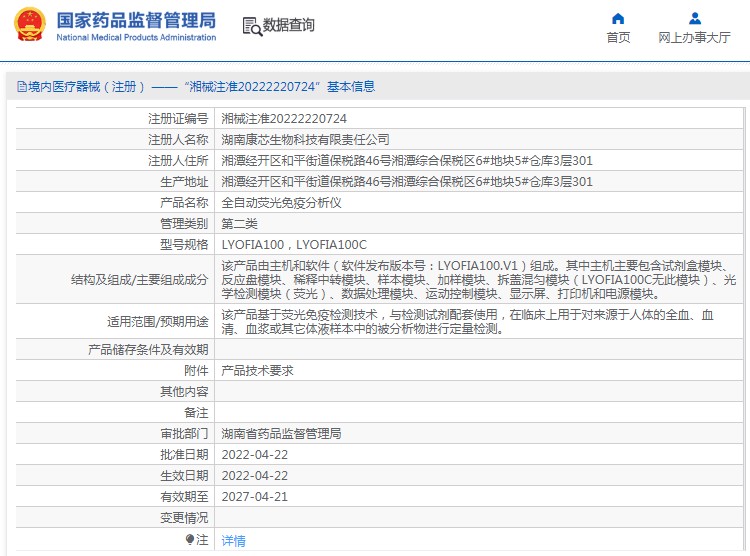Click the 产品名称 label
The image size is (750, 556).
point(184,203)
